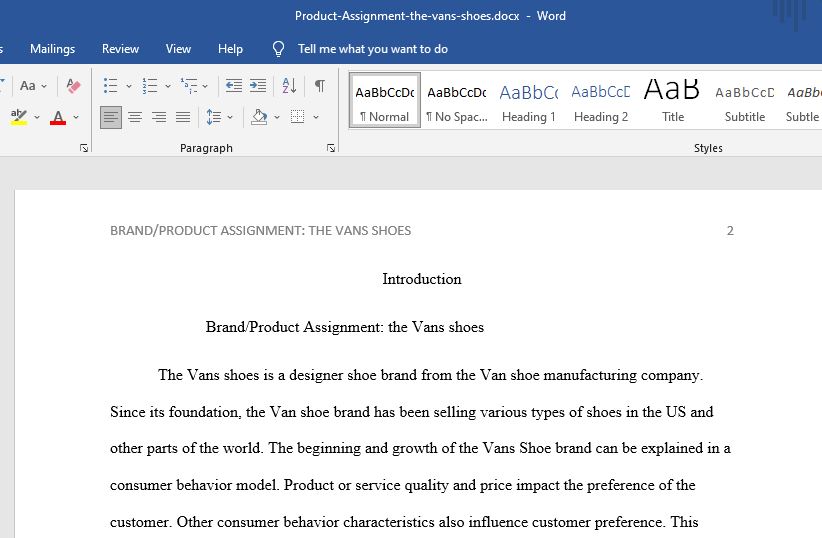Viewport: 822px width, 538px height.
Task: Increase paragraph indent
Action: [257, 85]
